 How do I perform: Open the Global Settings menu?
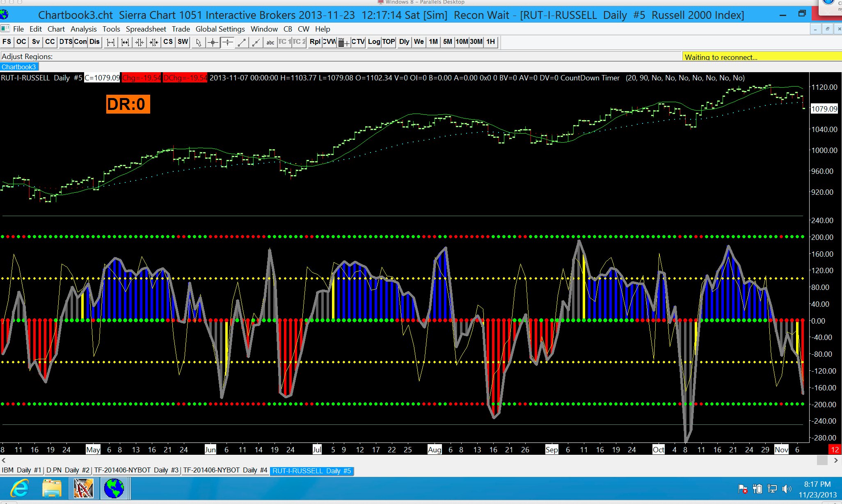[x=220, y=29]
